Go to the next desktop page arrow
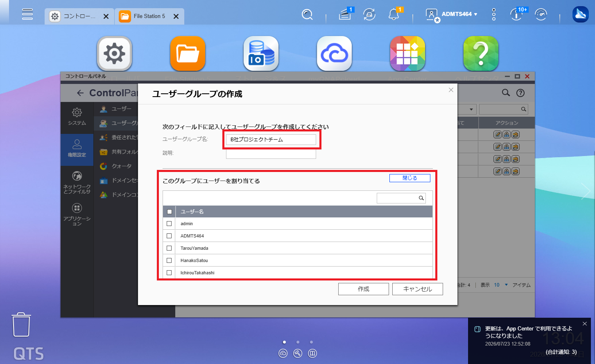The image size is (595, 364). pyautogui.click(x=586, y=191)
